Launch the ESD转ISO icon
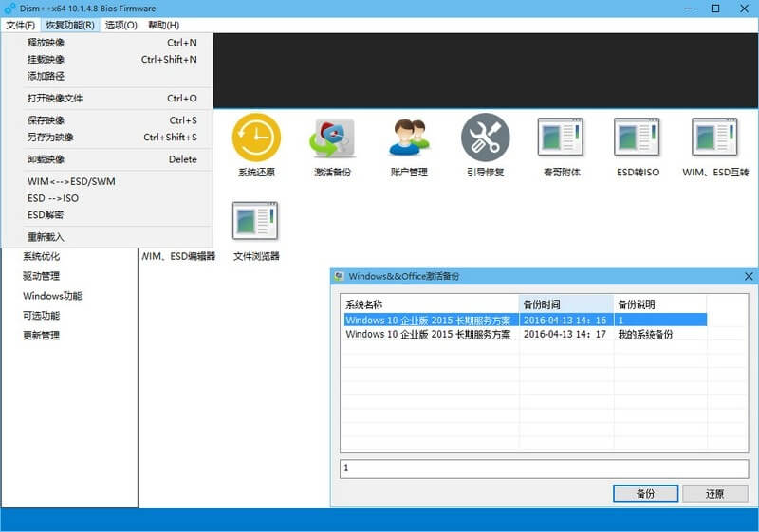 tap(637, 138)
